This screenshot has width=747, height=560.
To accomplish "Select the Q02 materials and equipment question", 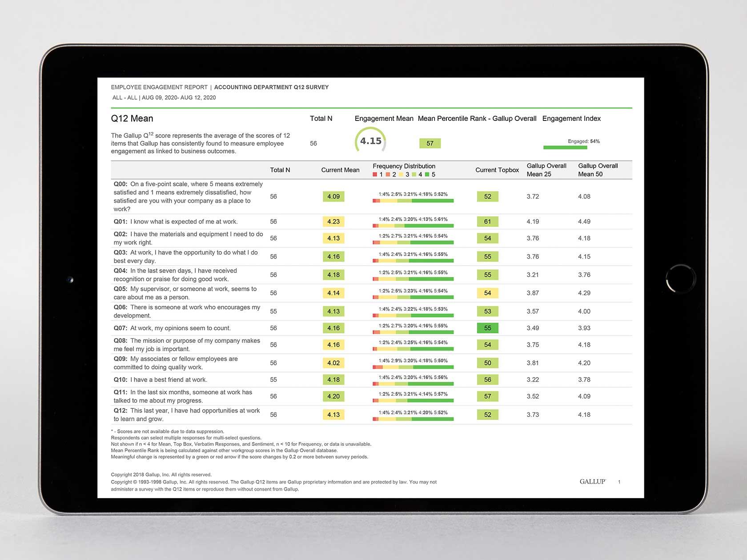I will (188, 238).
